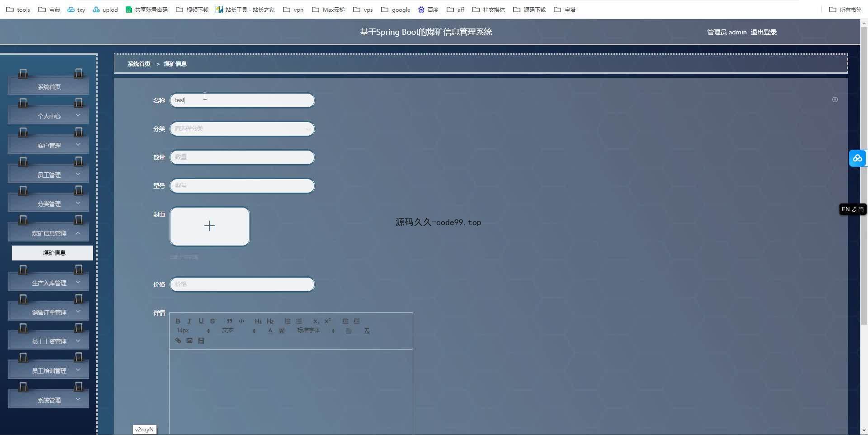Decrease indent in the editor
The width and height of the screenshot is (868, 435).
pyautogui.click(x=345, y=321)
